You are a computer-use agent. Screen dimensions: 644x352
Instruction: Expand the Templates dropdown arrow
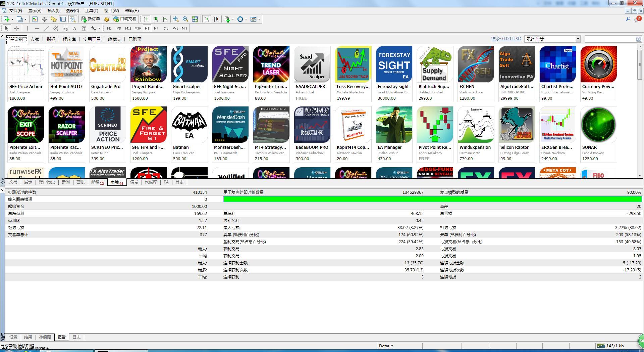259,19
